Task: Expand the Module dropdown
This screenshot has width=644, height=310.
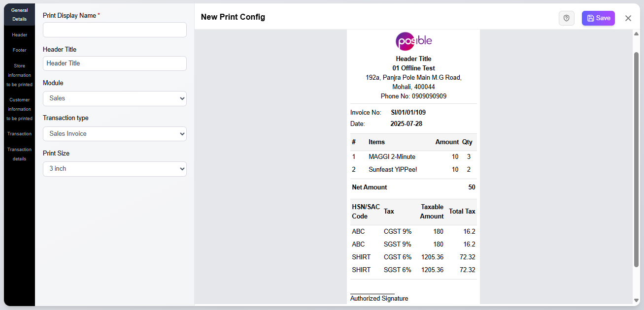Action: click(x=114, y=98)
